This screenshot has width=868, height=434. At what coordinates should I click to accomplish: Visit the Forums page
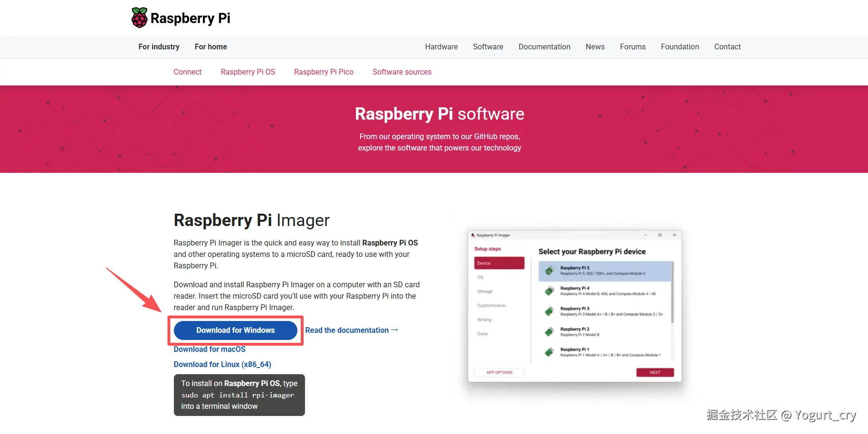tap(633, 47)
